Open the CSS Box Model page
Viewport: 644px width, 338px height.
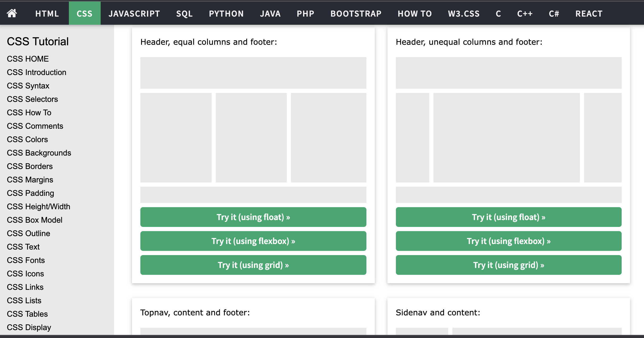click(34, 220)
